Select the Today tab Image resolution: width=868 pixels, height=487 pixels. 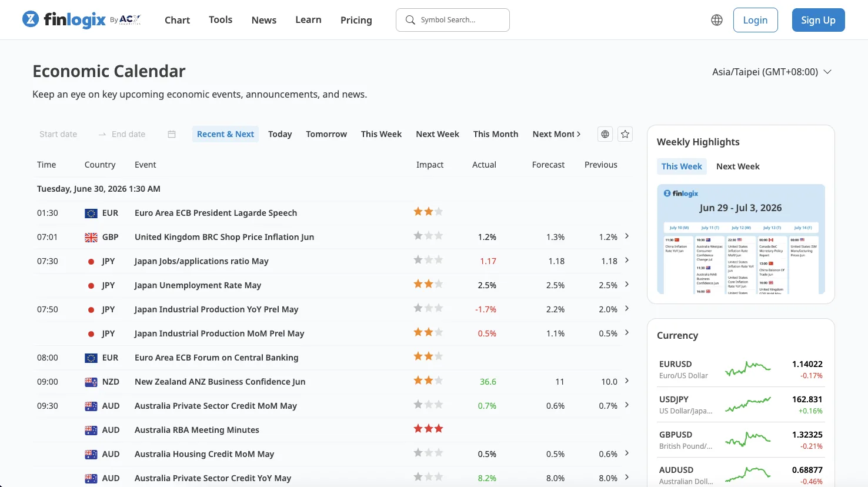[280, 134]
